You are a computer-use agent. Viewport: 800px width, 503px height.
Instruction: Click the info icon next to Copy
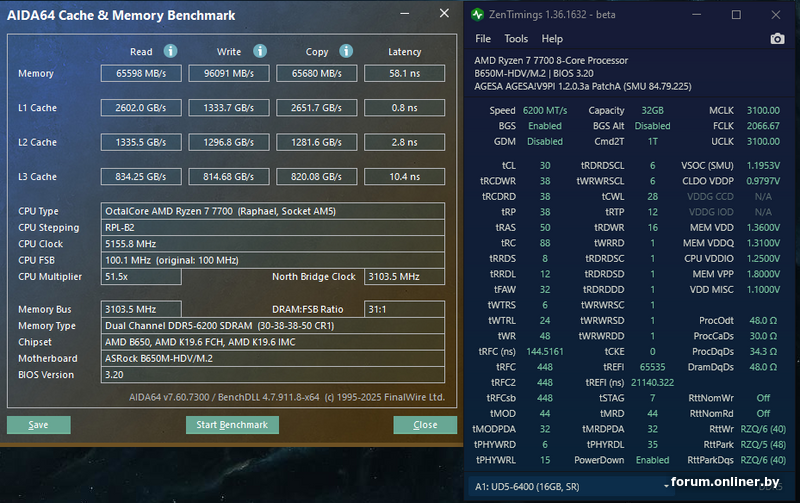pyautogui.click(x=346, y=51)
